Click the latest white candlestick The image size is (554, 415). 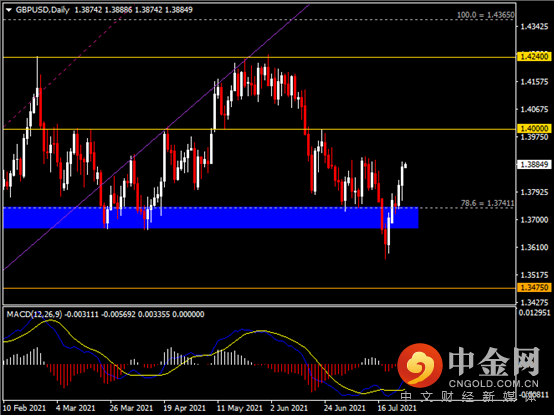click(x=405, y=165)
